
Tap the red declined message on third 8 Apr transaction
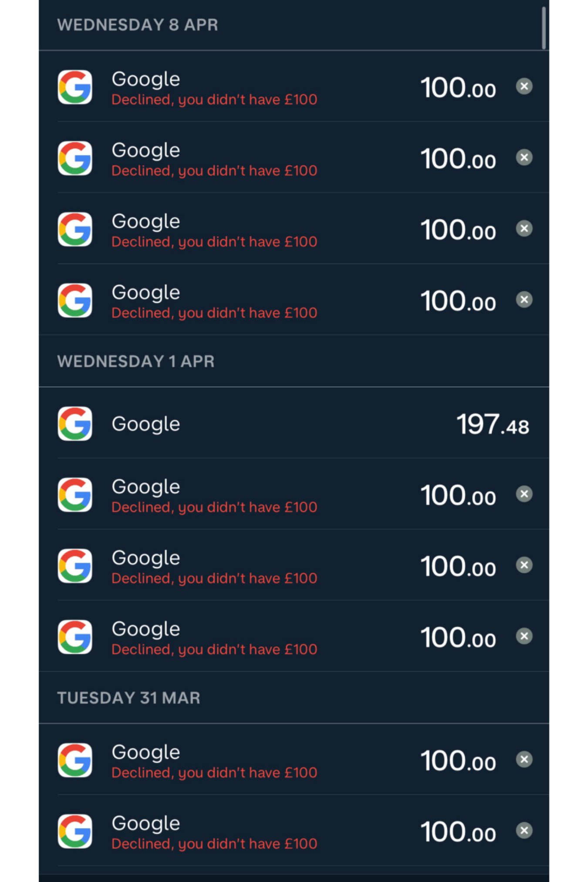click(x=214, y=242)
